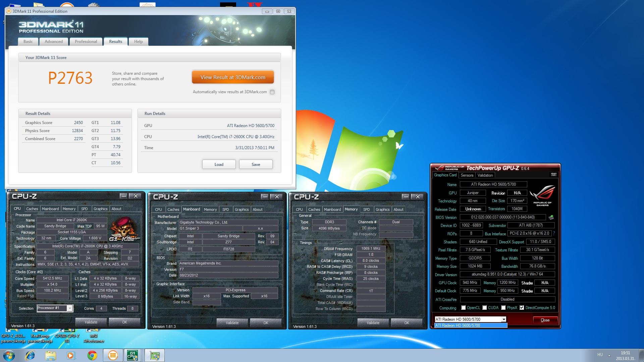This screenshot has width=644, height=362.
Task: Click View Result at 3DMark.com button
Action: coord(233,77)
